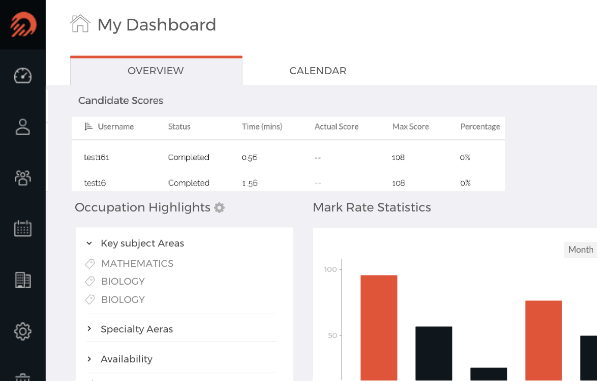Open the single user profile sidebar icon
Image resolution: width=597 pixels, height=381 pixels.
coord(23,127)
